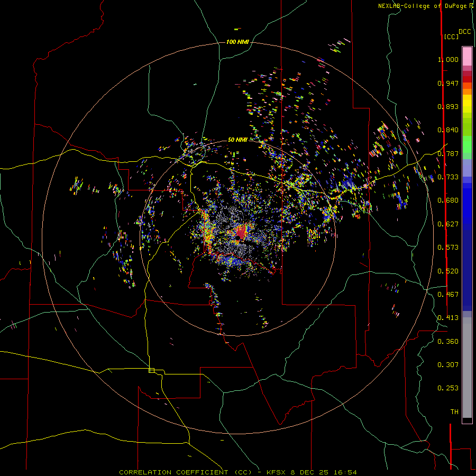Screen dimensions: 476x476
Task: Select the 0.627 scale value
Action: [448, 224]
